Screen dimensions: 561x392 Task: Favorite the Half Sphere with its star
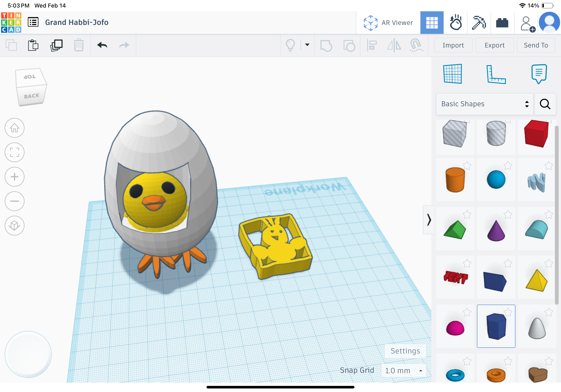coord(467,312)
